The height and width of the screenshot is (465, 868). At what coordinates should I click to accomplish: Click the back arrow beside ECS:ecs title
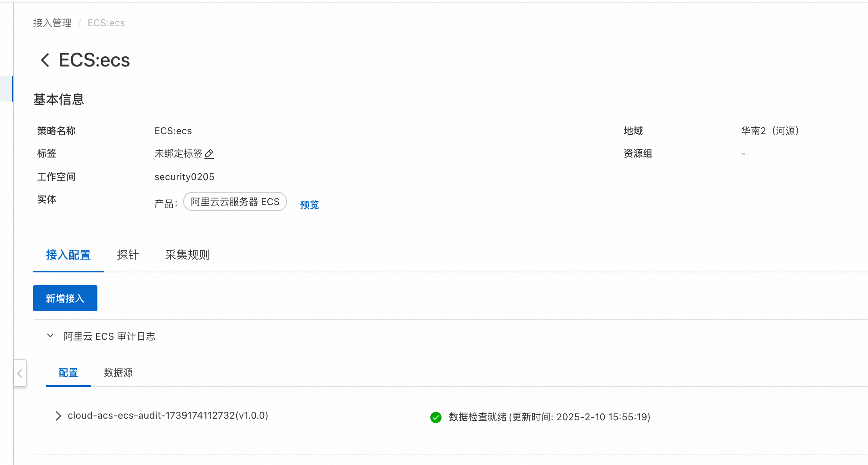pyautogui.click(x=45, y=60)
